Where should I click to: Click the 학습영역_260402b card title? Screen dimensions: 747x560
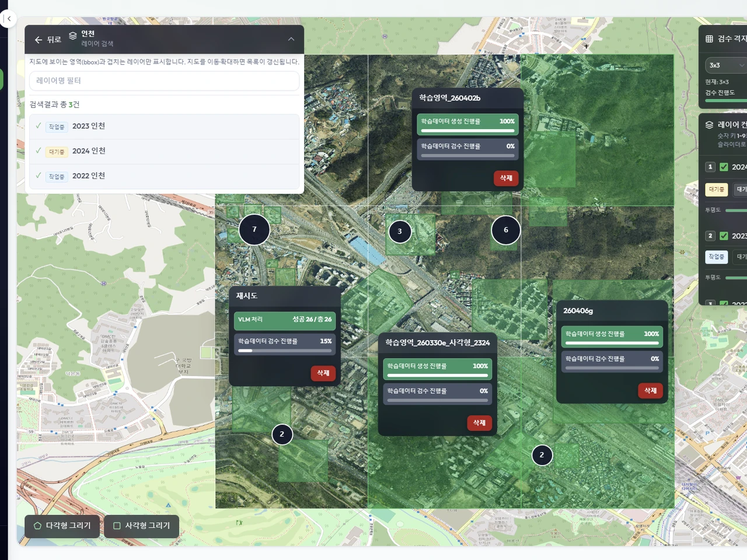(449, 98)
